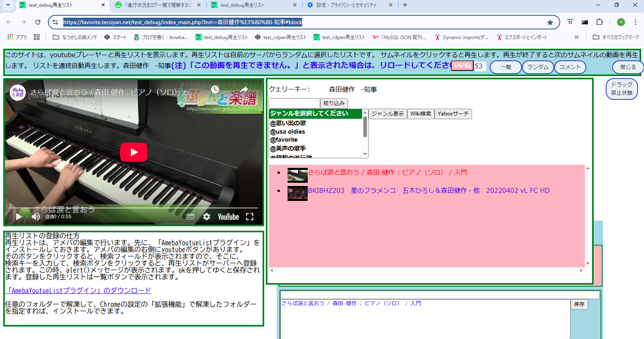
Task: Open すべてのブックマーク folder
Action: (616, 37)
